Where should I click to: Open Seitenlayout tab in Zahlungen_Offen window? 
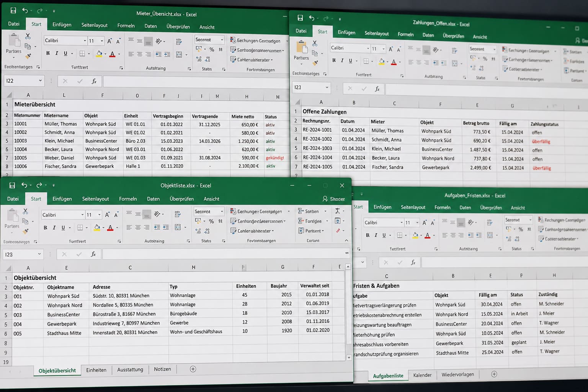(377, 33)
